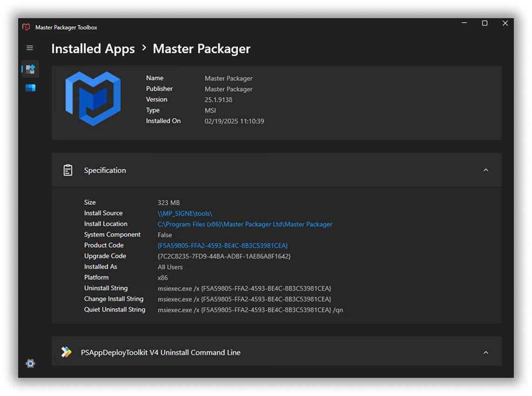Click the PSAppDeployToolkit section icon
This screenshot has width=532, height=396.
(67, 352)
